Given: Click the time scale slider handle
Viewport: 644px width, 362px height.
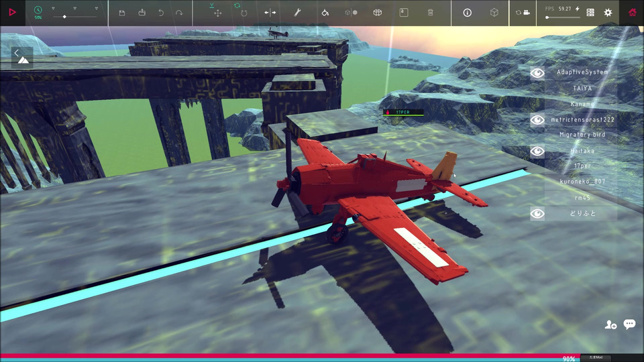Looking at the screenshot, I should 64,17.
